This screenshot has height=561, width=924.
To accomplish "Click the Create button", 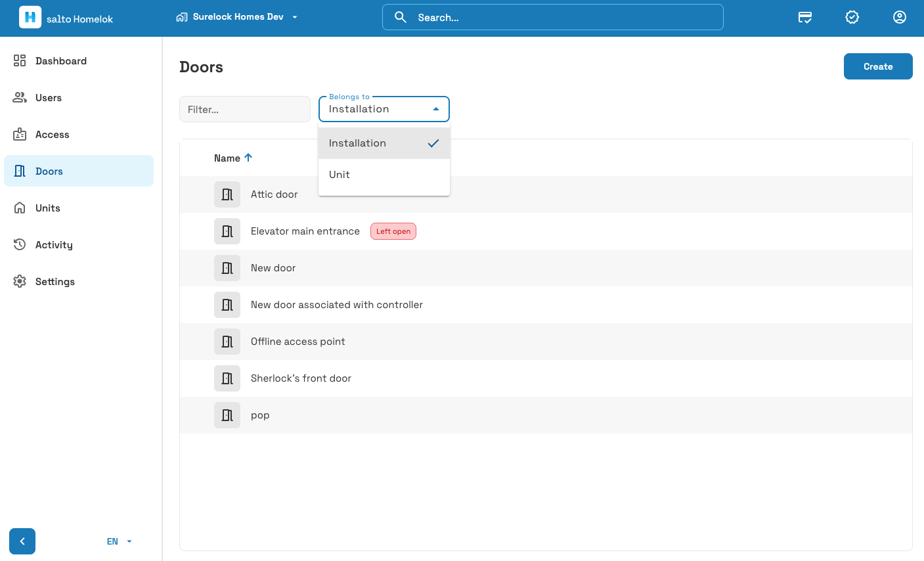I will tap(878, 66).
